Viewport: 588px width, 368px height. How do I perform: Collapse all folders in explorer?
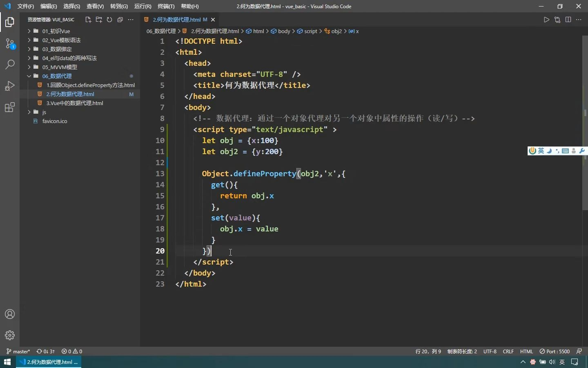(120, 20)
